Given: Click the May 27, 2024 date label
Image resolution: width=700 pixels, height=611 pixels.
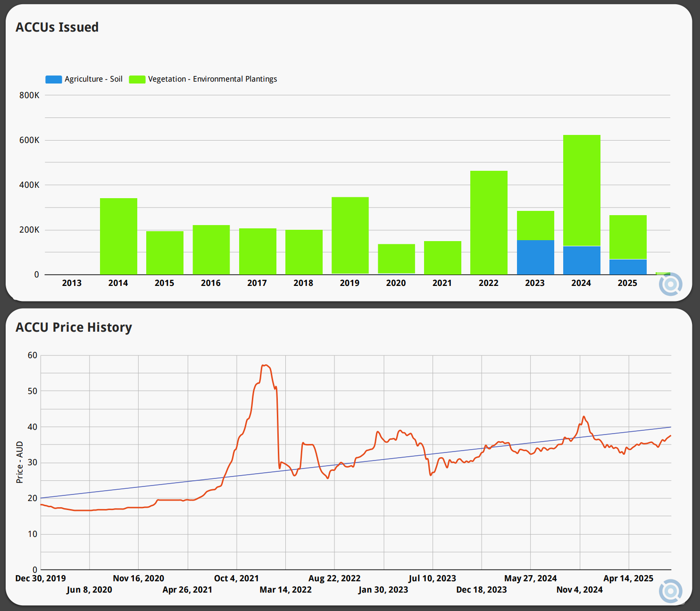Looking at the screenshot, I should pos(531,578).
